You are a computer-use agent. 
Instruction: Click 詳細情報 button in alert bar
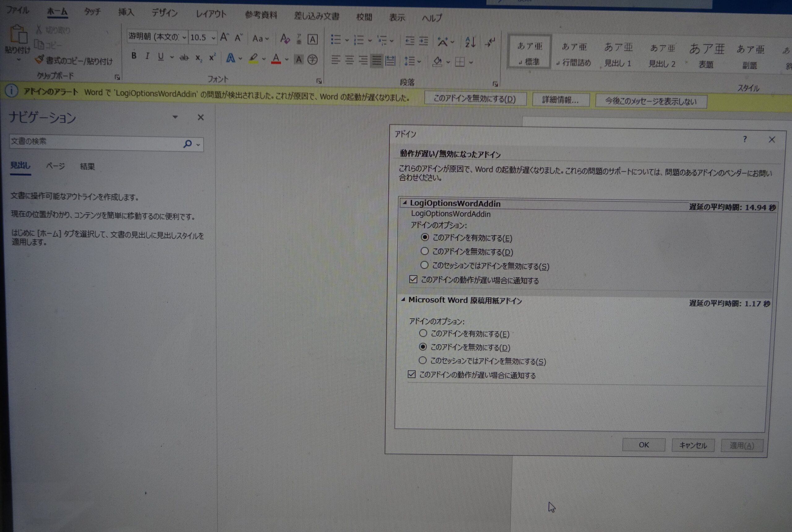[560, 100]
